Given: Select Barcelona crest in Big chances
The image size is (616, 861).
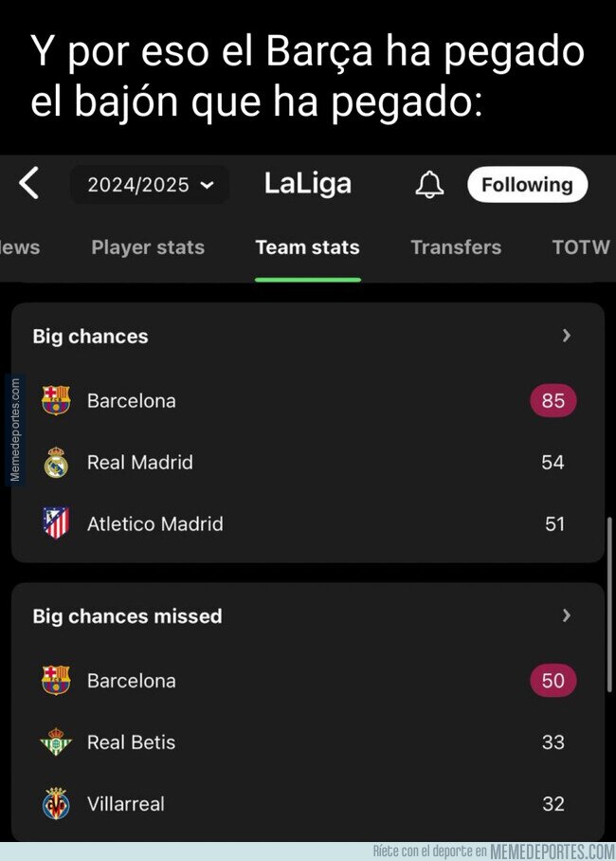Looking at the screenshot, I should pyautogui.click(x=56, y=400).
